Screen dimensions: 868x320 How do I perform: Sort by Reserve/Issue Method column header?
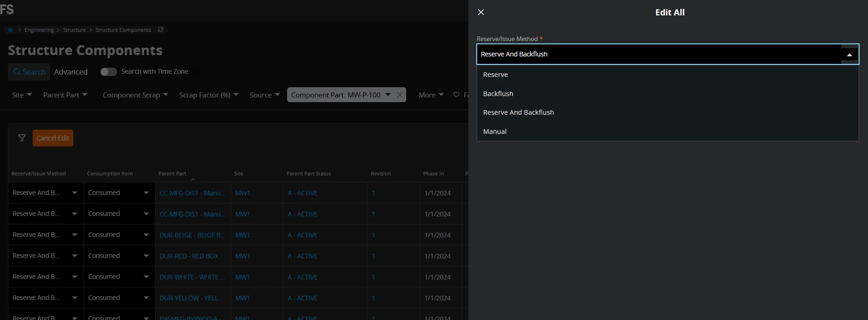tap(39, 174)
